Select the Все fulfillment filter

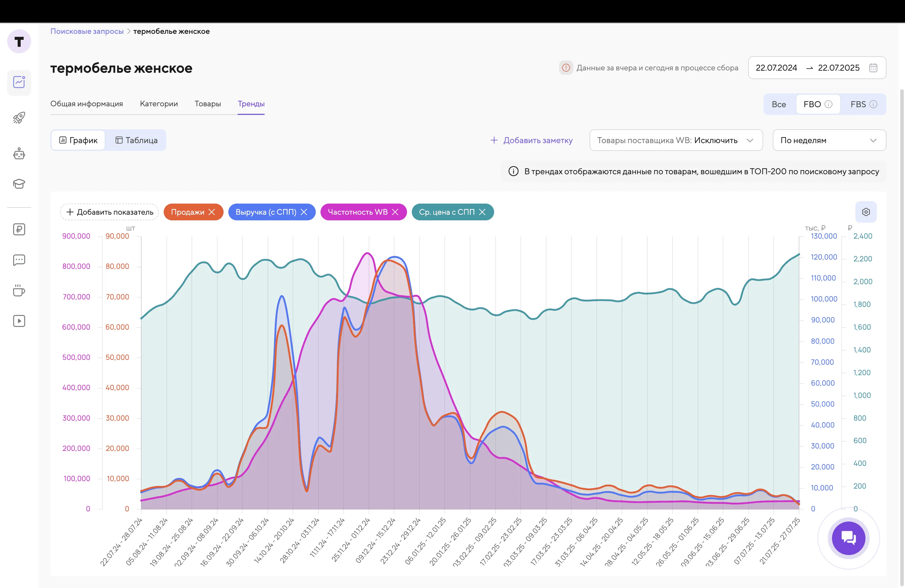[778, 104]
